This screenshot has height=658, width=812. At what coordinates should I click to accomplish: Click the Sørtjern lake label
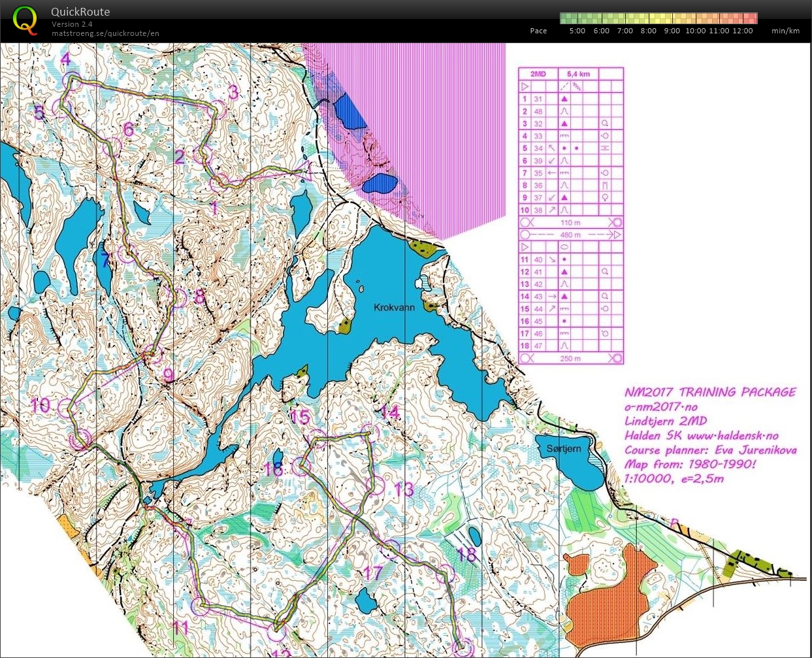pos(563,448)
